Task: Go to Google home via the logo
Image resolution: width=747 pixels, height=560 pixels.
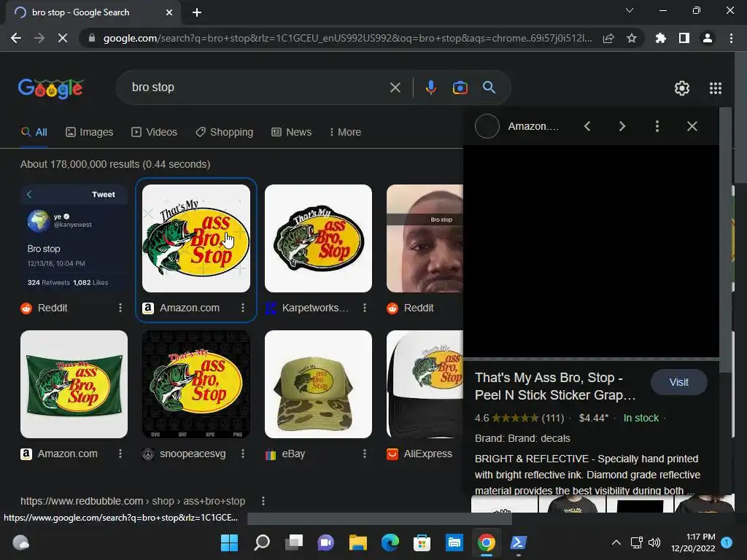Action: [51, 88]
